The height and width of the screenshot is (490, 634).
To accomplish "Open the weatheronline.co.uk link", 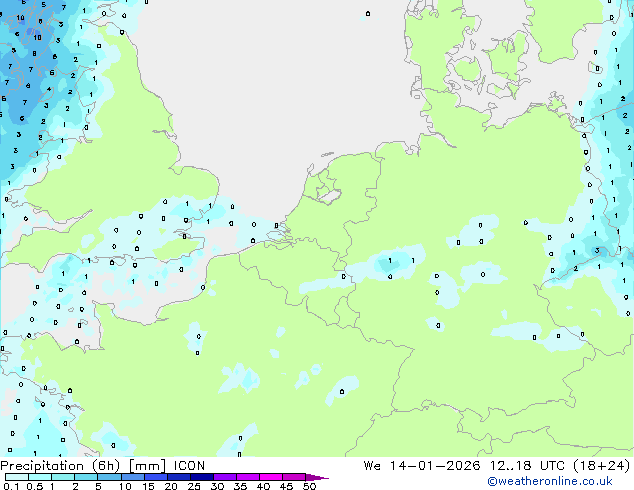I will 550,481.
